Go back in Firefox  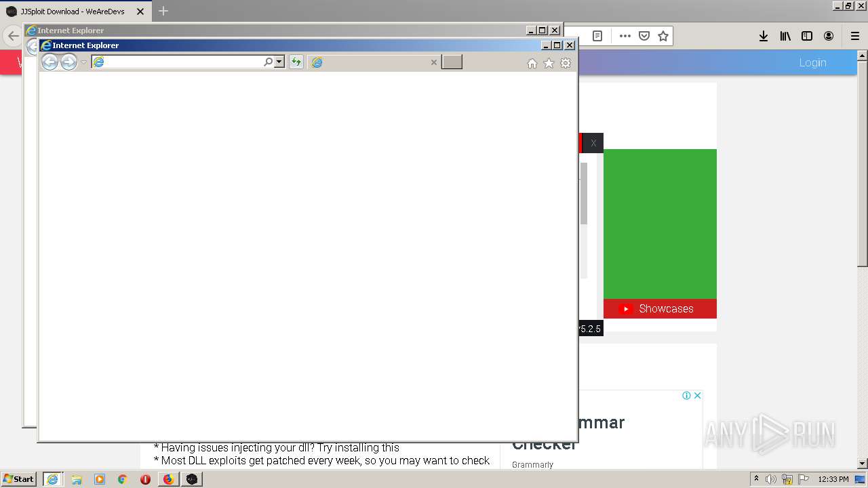(x=13, y=36)
